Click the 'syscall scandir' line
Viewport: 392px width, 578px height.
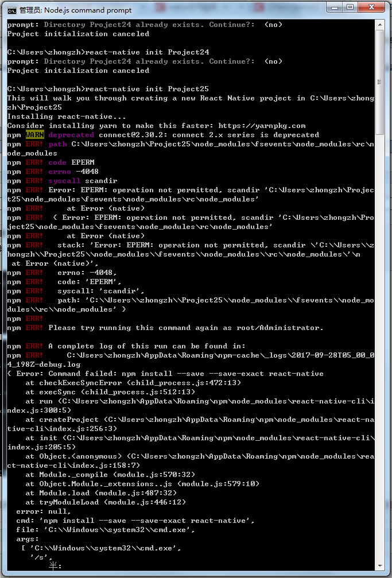click(62, 181)
